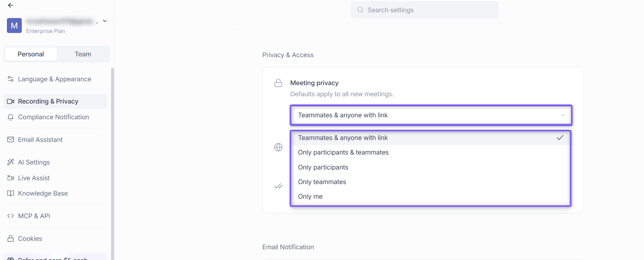Click the sidebar vertical scrollbar
The height and width of the screenshot is (260, 644).
[113, 164]
